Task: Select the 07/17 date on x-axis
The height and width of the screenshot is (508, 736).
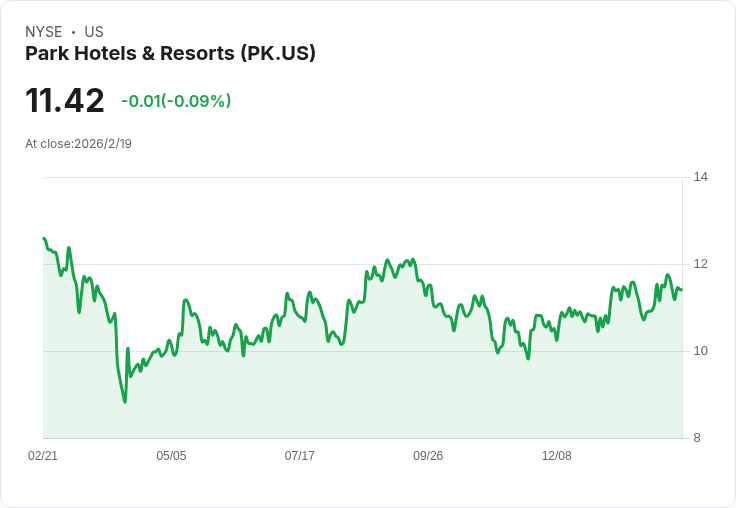Action: click(300, 456)
